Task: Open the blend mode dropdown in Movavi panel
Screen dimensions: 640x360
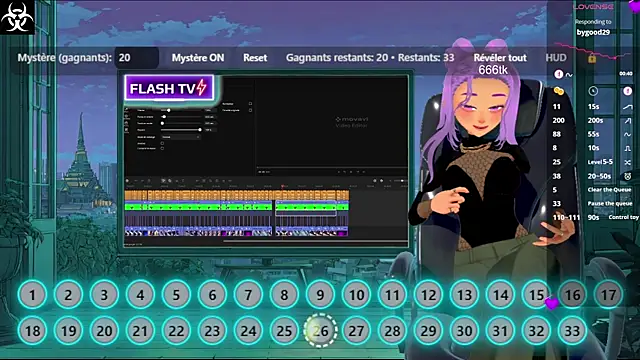Action: pos(181,137)
